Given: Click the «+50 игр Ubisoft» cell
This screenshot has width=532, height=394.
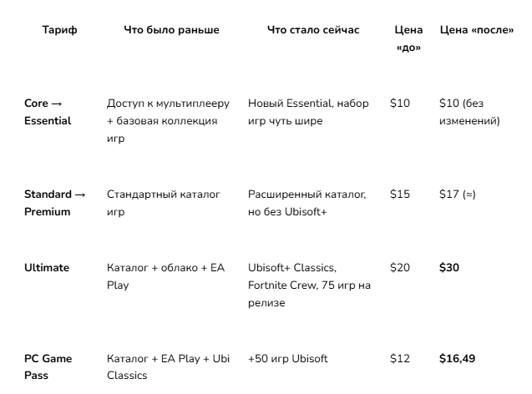Looking at the screenshot, I should tap(288, 359).
